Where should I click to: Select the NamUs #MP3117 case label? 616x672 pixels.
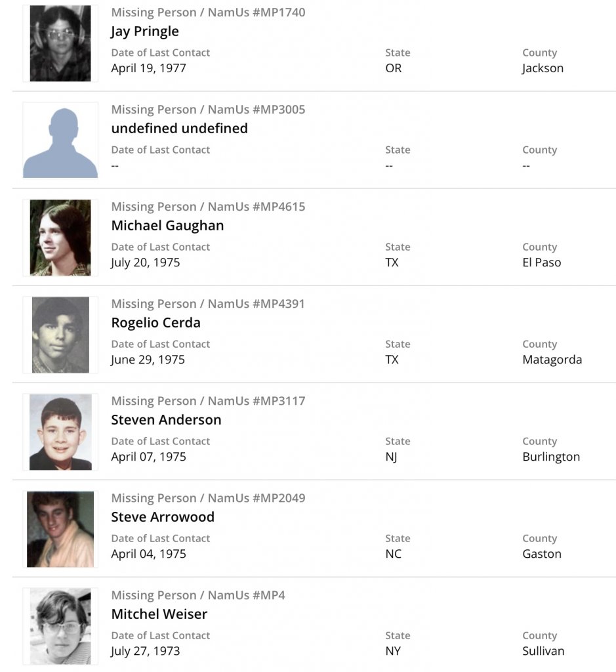tap(208, 401)
